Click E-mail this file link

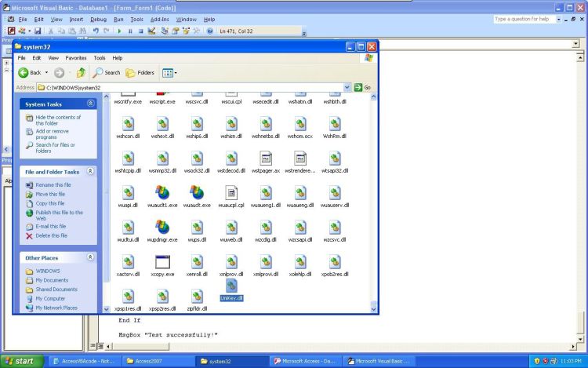coord(51,226)
